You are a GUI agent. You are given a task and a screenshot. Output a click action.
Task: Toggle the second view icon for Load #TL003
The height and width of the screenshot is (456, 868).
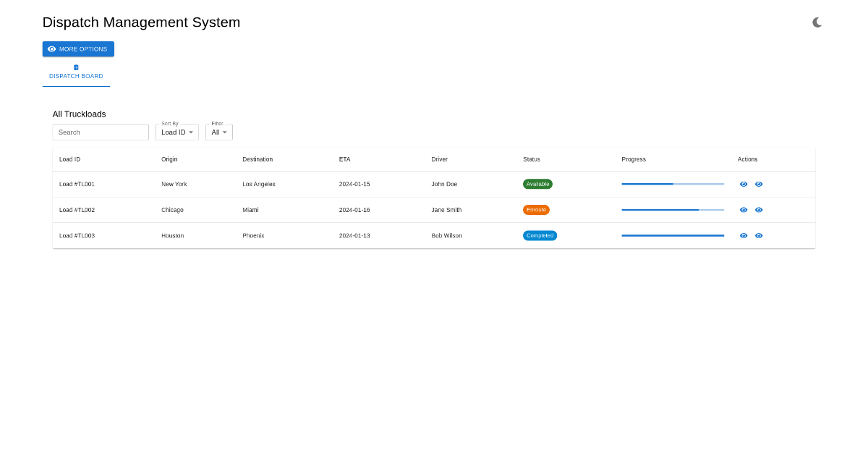[759, 235]
